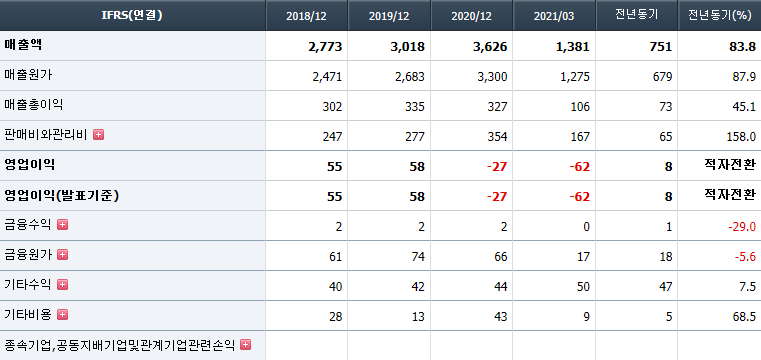Select the 금융원가 row label
The width and height of the screenshot is (761, 360).
tap(28, 254)
